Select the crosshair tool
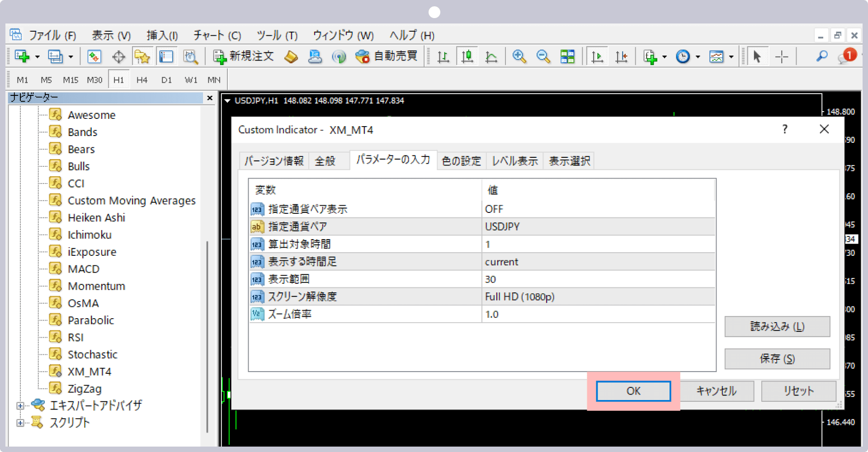Image resolution: width=868 pixels, height=452 pixels. coord(781,56)
